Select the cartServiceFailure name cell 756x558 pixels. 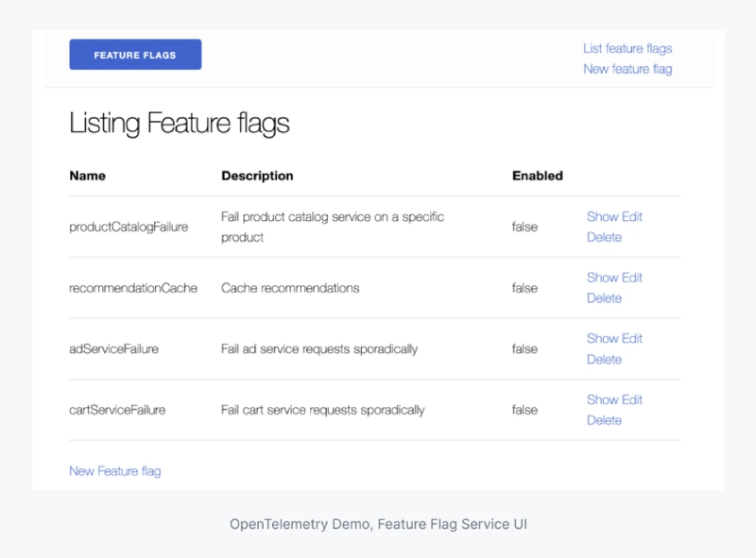117,410
